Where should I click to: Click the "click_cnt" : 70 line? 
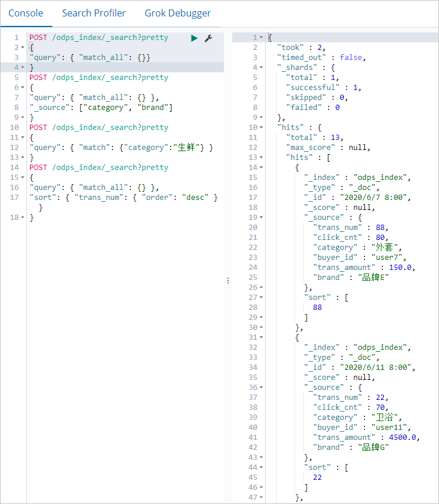coord(351,408)
